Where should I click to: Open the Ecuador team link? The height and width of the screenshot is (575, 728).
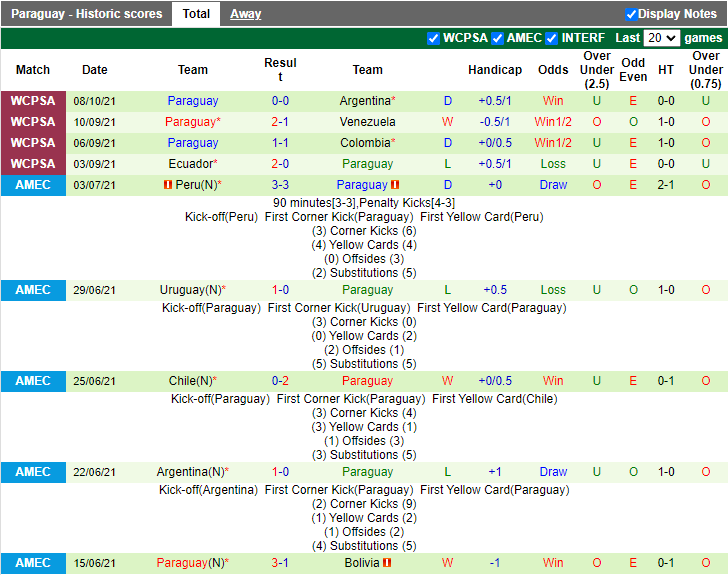click(190, 164)
